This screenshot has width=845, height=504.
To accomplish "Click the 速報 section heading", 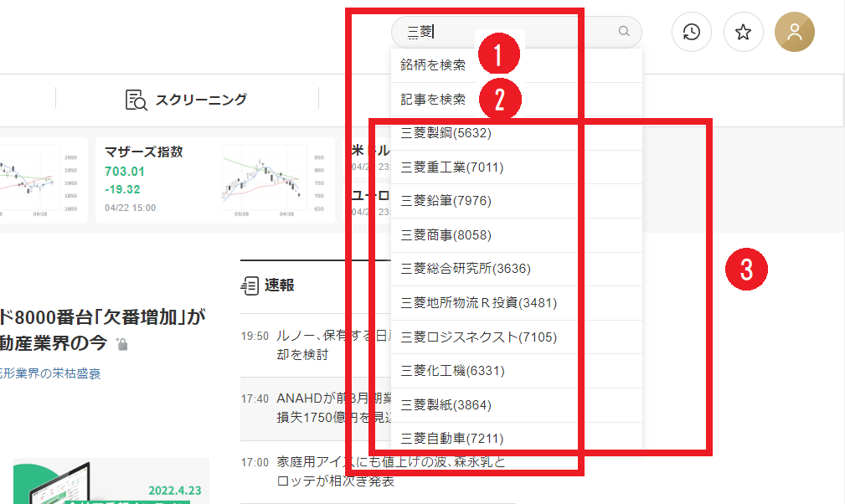I will pos(279,285).
